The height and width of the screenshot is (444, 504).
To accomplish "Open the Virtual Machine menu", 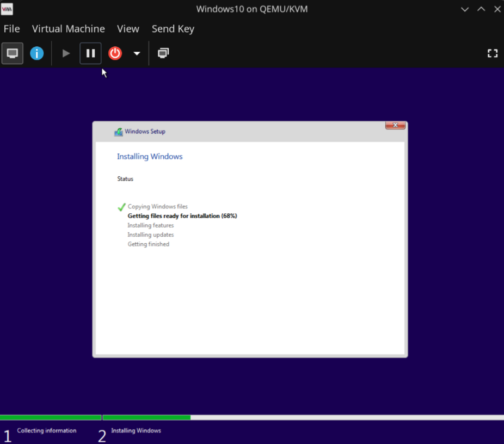I will 68,29.
